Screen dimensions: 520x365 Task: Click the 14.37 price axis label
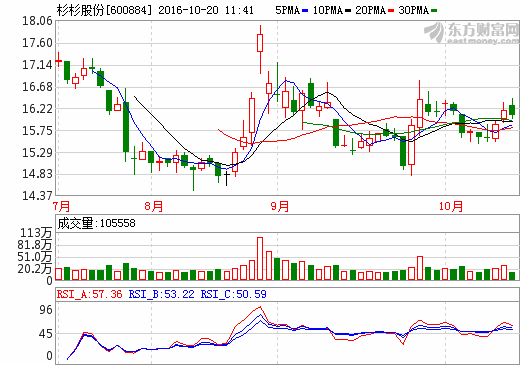[37, 196]
